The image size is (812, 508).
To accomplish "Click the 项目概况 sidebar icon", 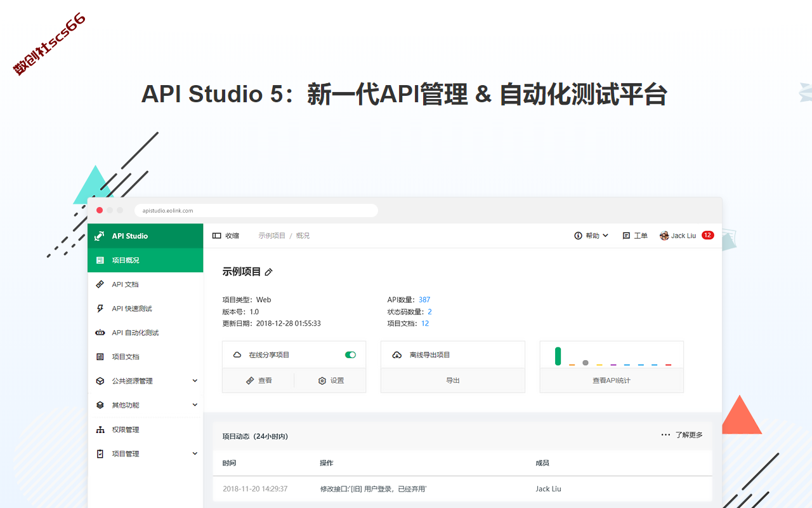I will (100, 260).
